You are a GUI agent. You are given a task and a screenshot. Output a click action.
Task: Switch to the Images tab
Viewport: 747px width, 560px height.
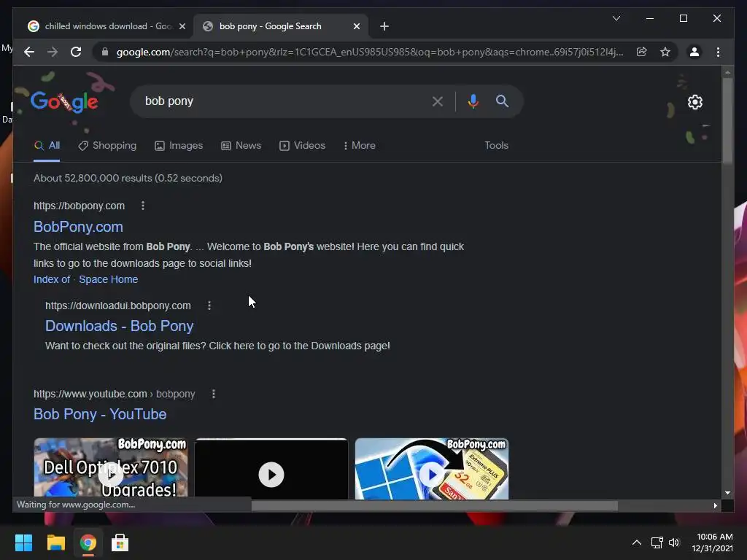click(x=179, y=146)
